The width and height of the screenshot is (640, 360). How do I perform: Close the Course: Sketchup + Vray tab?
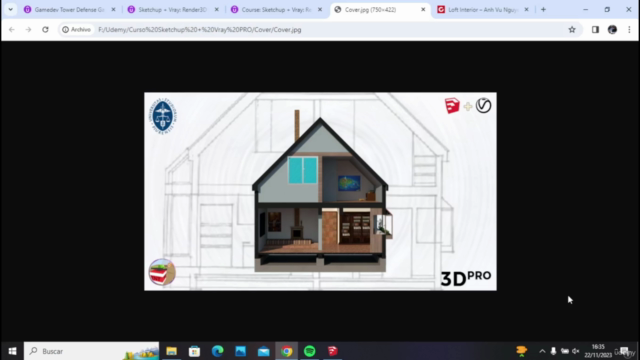[320, 9]
